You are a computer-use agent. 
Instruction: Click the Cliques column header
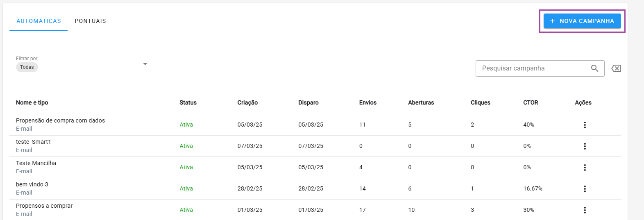click(x=481, y=102)
